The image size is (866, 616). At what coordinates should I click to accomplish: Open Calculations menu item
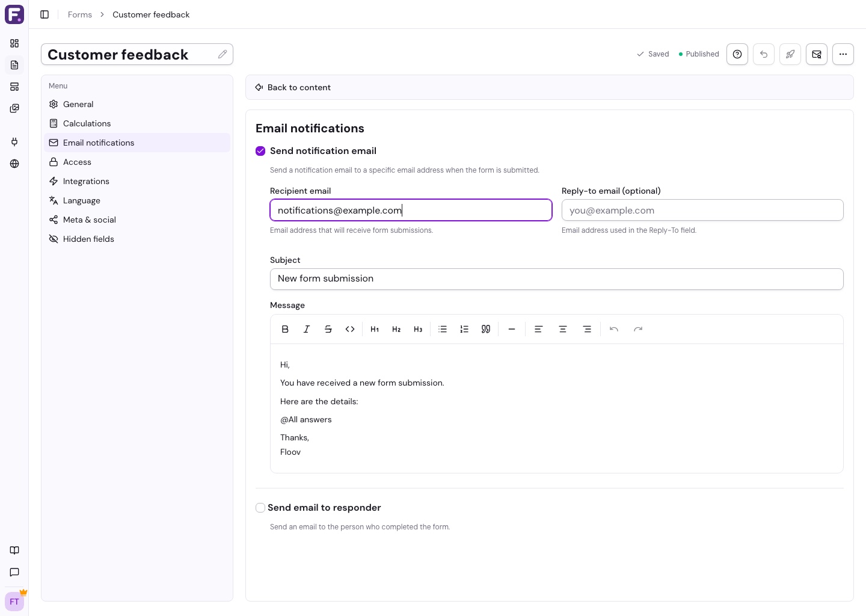[x=137, y=123]
